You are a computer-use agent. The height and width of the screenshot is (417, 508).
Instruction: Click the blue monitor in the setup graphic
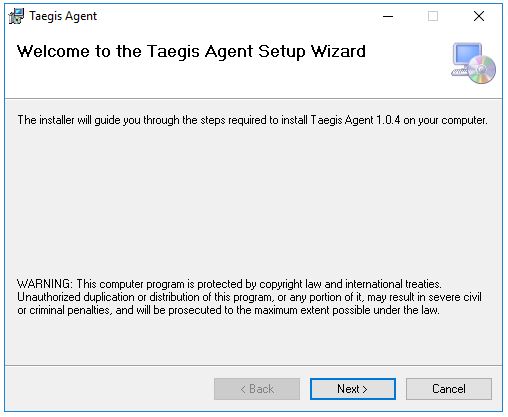coord(468,55)
